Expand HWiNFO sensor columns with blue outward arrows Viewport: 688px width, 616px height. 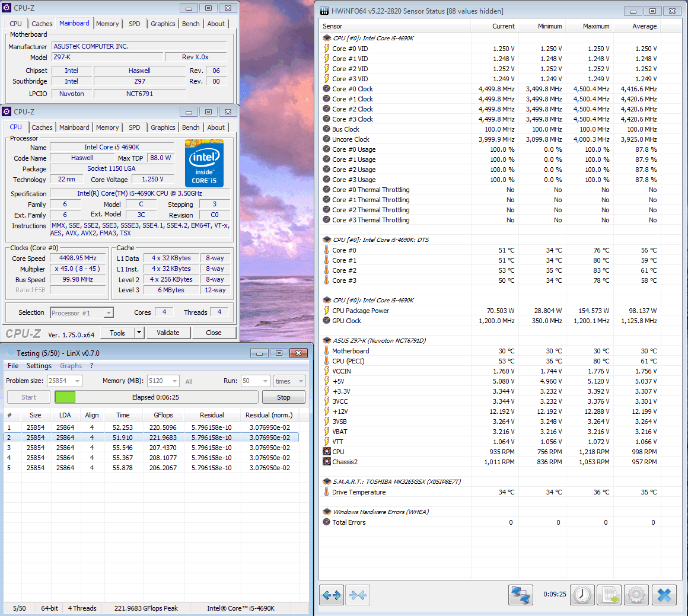[x=332, y=595]
